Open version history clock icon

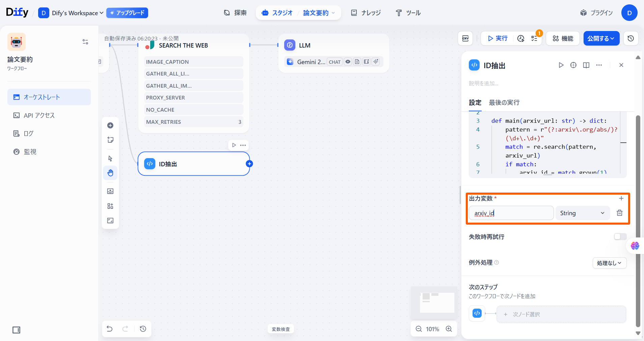pos(630,38)
